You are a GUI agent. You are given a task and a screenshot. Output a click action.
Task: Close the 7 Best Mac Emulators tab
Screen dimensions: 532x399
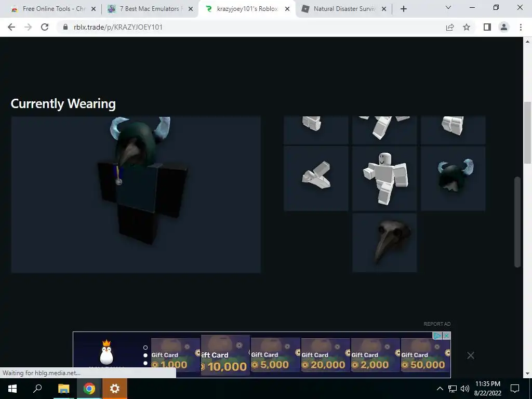[x=190, y=9]
